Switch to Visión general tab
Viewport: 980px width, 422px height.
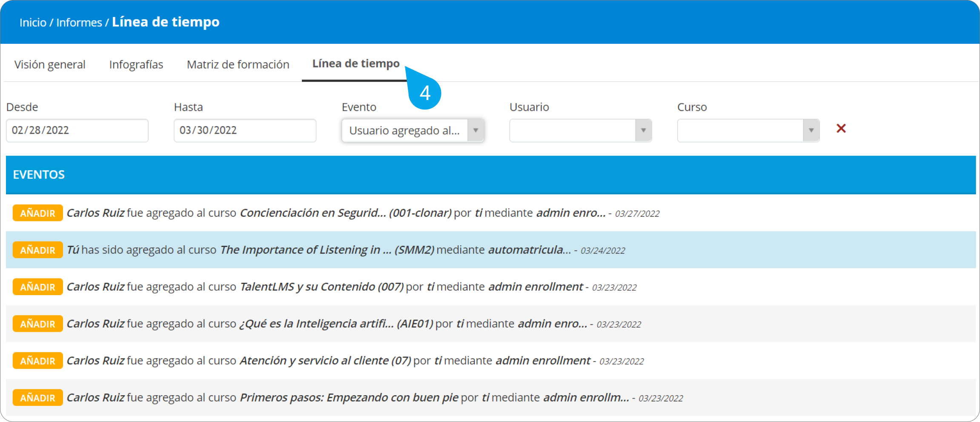50,65
